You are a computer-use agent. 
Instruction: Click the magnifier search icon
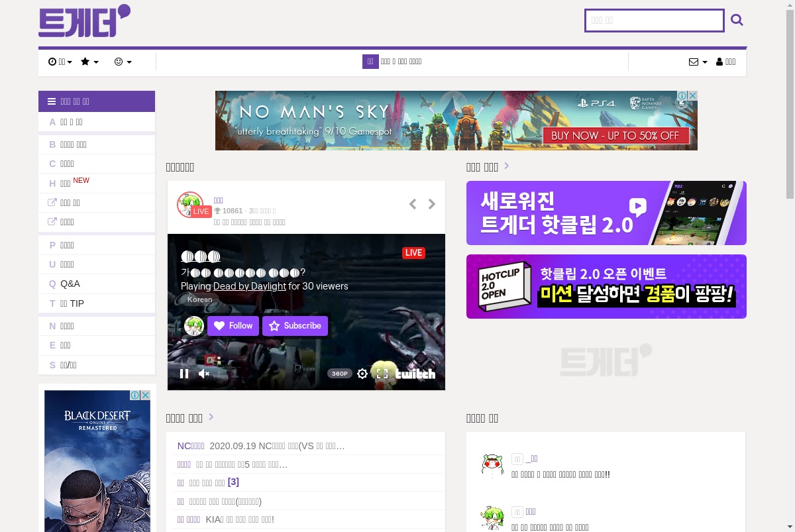tap(737, 21)
